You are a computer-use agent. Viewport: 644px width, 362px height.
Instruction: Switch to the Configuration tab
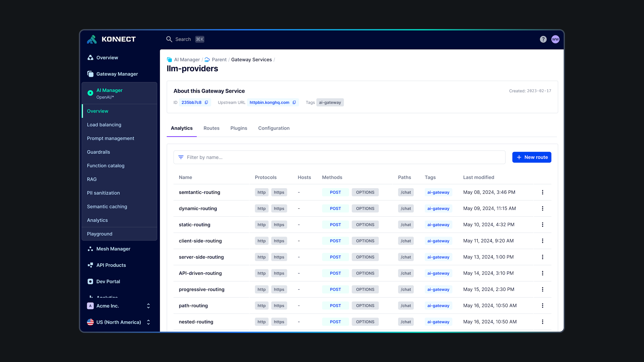pos(274,128)
